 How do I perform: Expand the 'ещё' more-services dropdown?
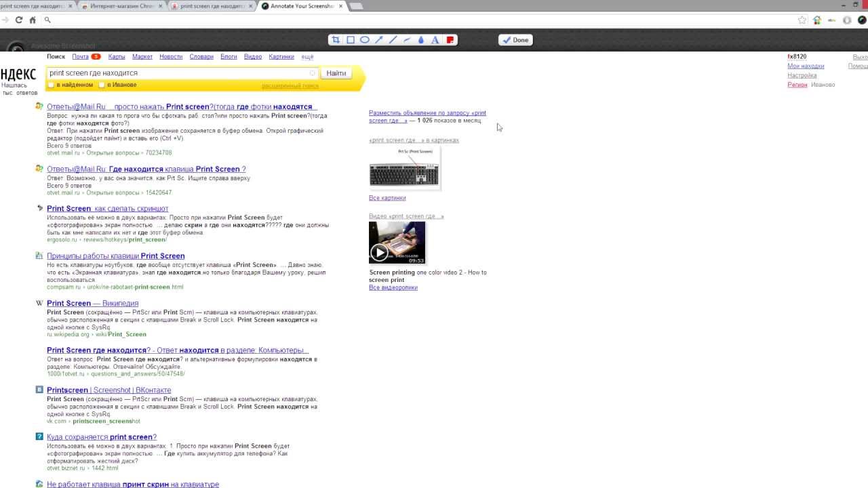tap(307, 57)
